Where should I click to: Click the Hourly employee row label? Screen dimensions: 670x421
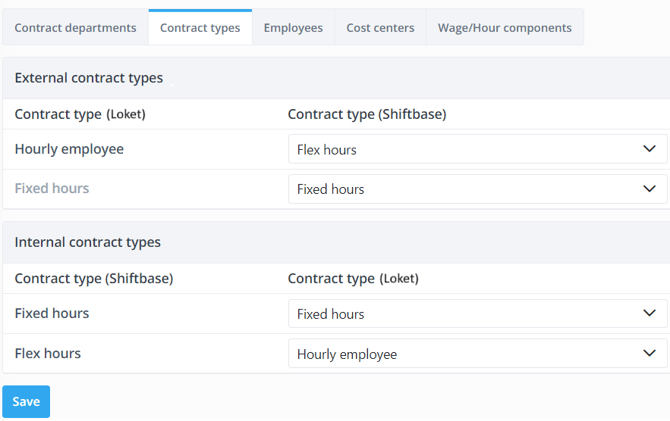point(69,149)
